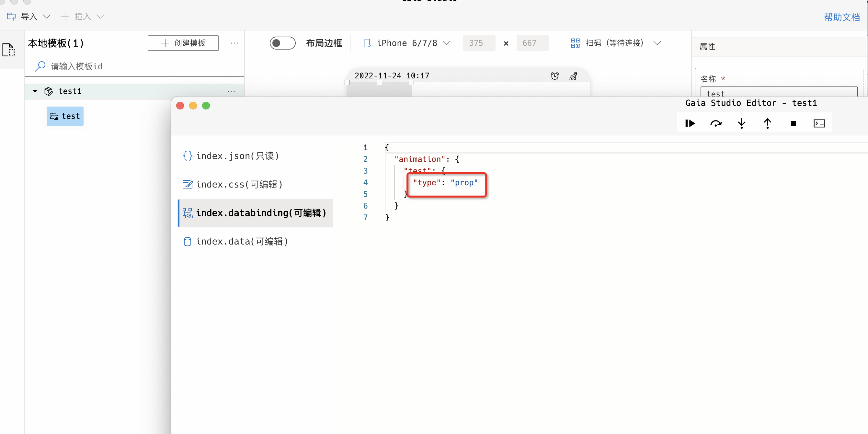Collapse the test1 template tree item
The height and width of the screenshot is (434, 868).
(x=34, y=91)
